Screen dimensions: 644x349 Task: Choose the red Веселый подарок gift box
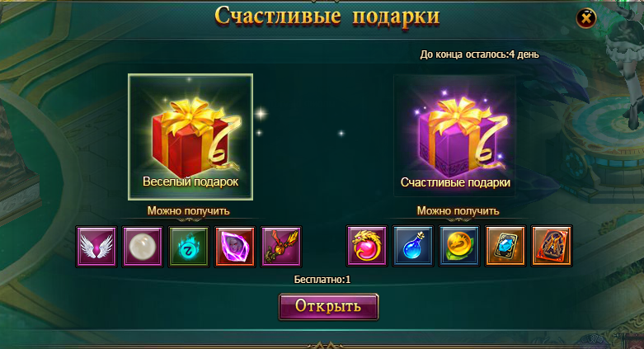pyautogui.click(x=190, y=137)
